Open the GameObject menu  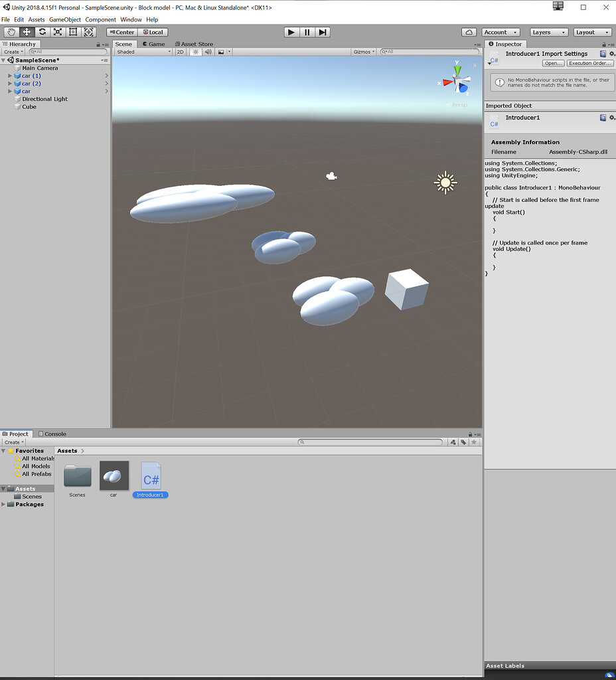coord(65,20)
